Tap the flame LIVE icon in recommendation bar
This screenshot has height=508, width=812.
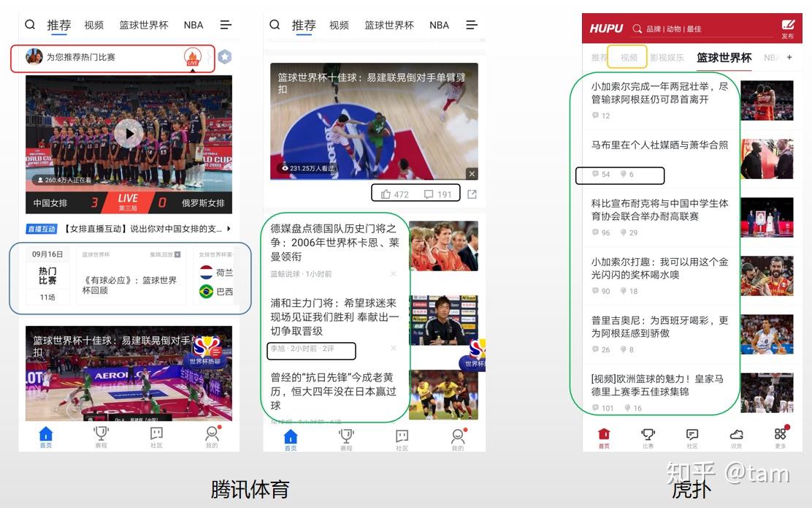193,57
